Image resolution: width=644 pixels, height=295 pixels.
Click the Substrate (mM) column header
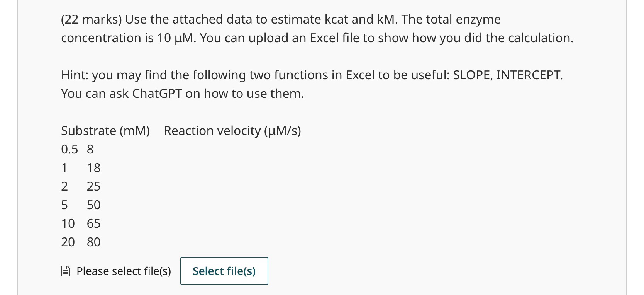click(105, 131)
